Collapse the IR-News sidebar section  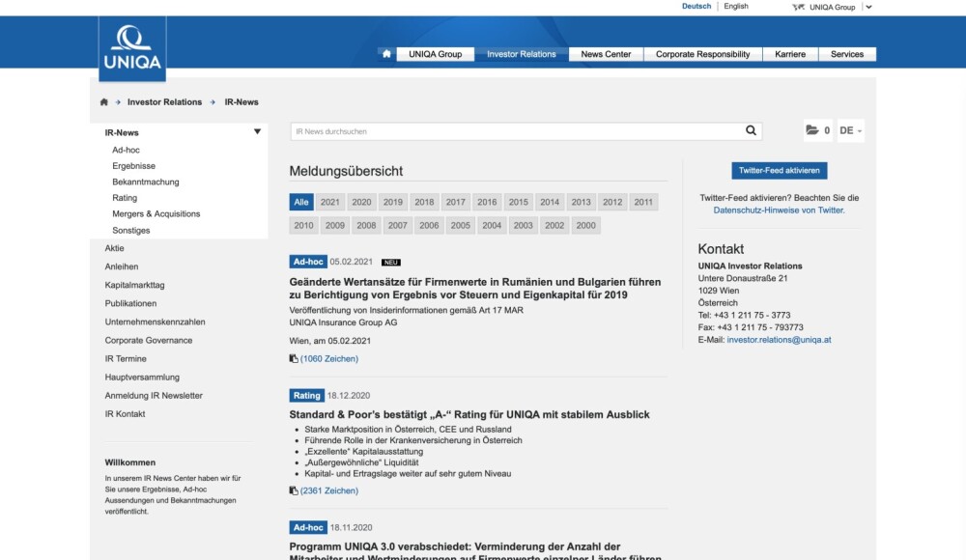257,132
